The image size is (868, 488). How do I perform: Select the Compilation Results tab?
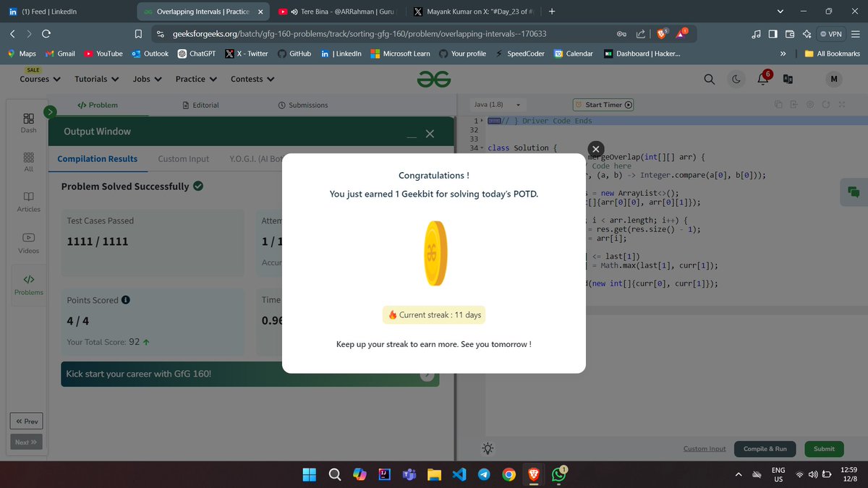[98, 158]
